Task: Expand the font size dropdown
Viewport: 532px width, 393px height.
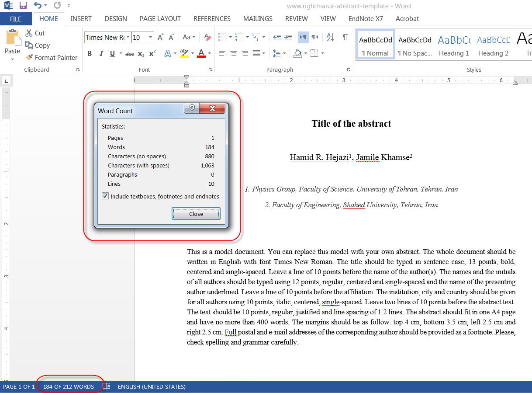Action: [x=151, y=38]
